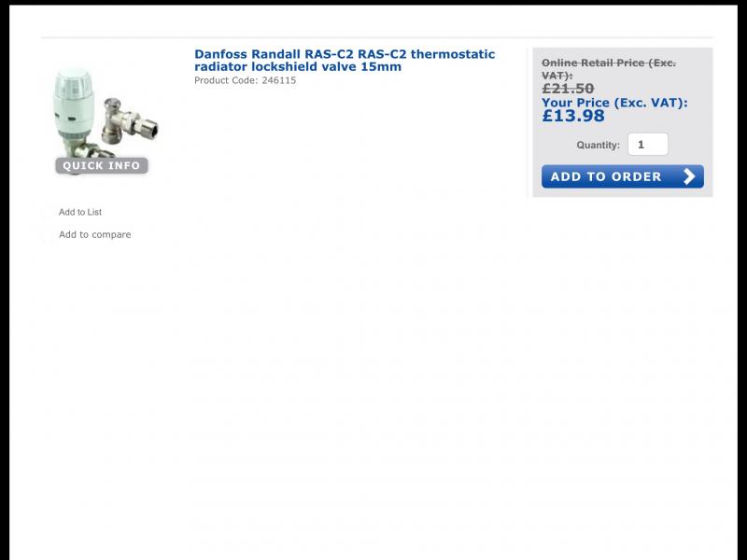The image size is (747, 560).
Task: Select the Add to List option
Action: 80,212
